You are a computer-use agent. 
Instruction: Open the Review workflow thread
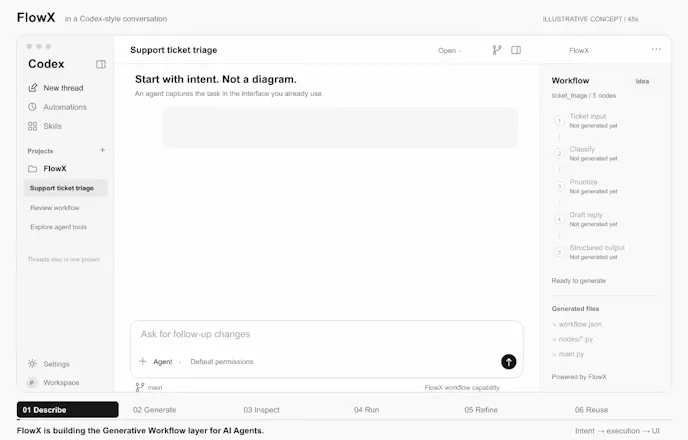(x=55, y=207)
